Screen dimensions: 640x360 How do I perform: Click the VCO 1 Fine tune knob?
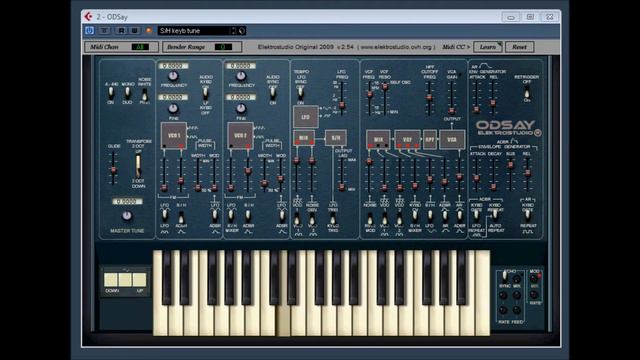(x=173, y=108)
